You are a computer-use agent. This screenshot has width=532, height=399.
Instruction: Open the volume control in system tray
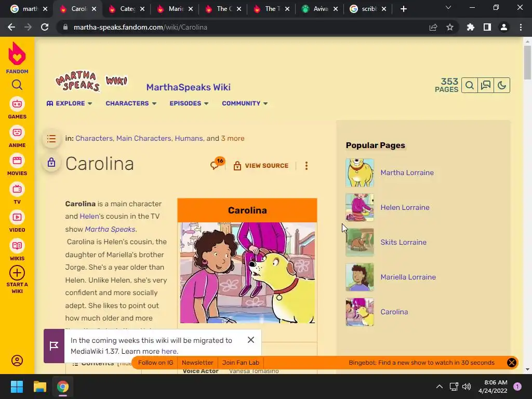467,387
